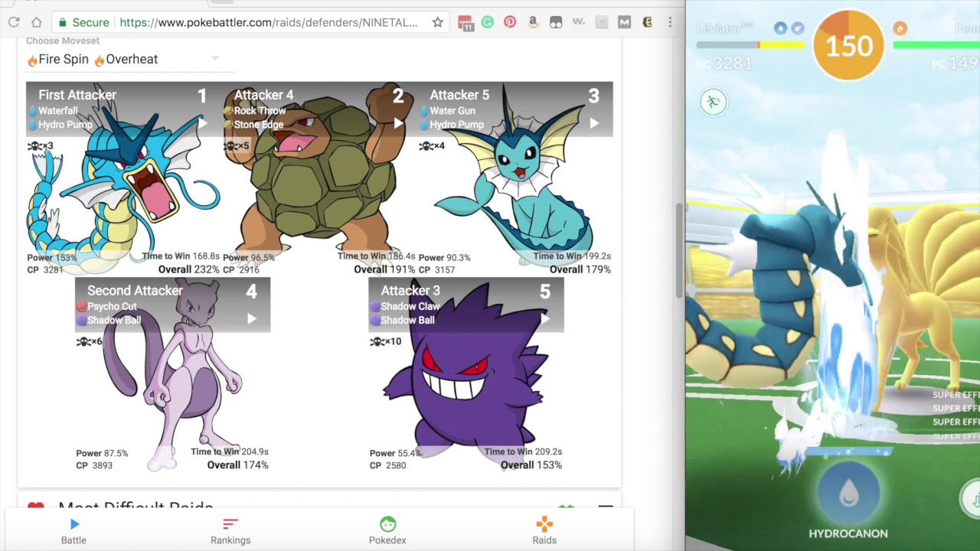Tap the purple flying-type icon next to Léviator
980x551 pixels.
pos(798,28)
